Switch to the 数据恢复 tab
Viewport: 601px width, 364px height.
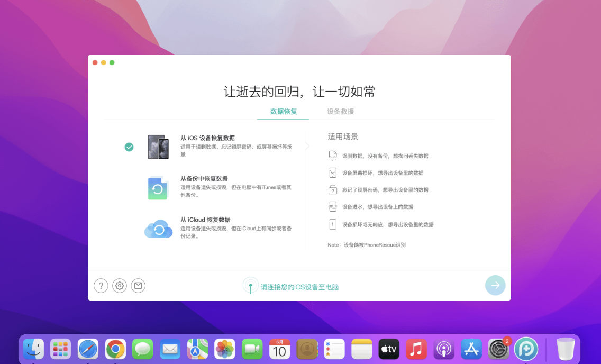(x=284, y=112)
